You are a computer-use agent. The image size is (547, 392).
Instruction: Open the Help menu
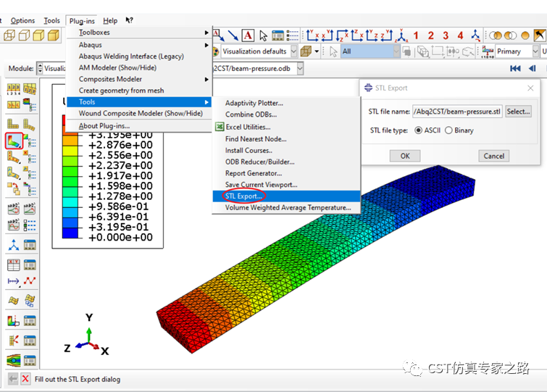pyautogui.click(x=110, y=20)
